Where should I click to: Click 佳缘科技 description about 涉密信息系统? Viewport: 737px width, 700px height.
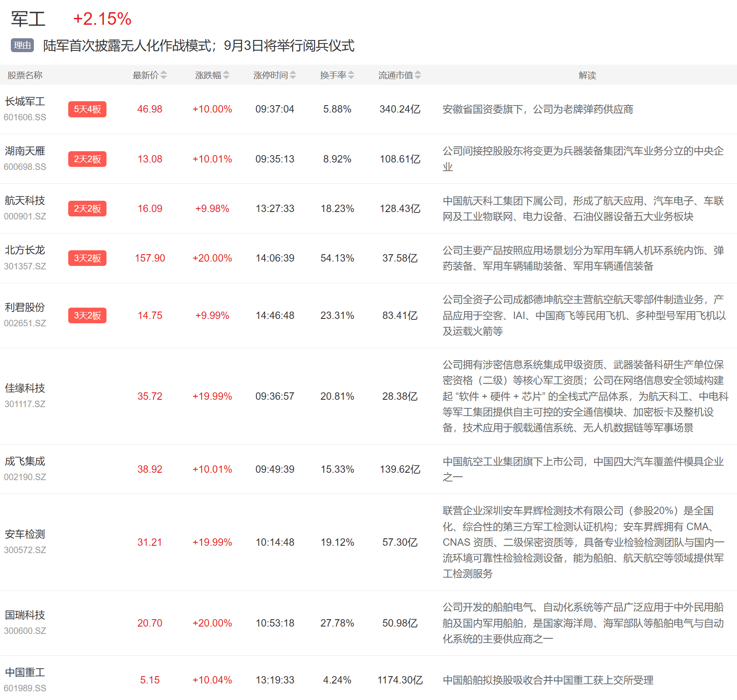585,396
